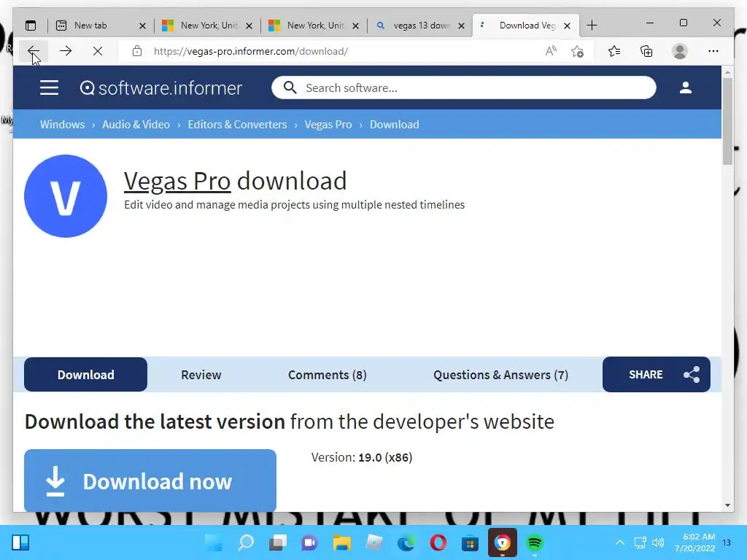Switch to the first New York tab
Image resolution: width=747 pixels, height=560 pixels.
click(209, 26)
